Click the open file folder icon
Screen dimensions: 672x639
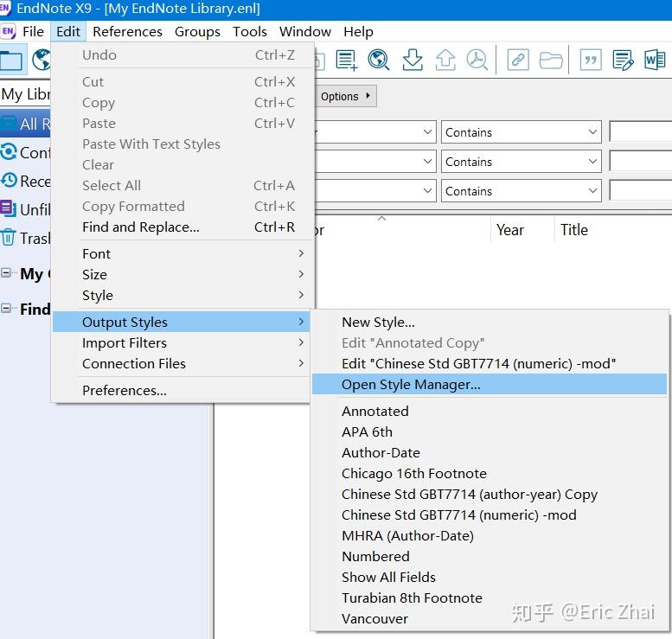pos(551,60)
